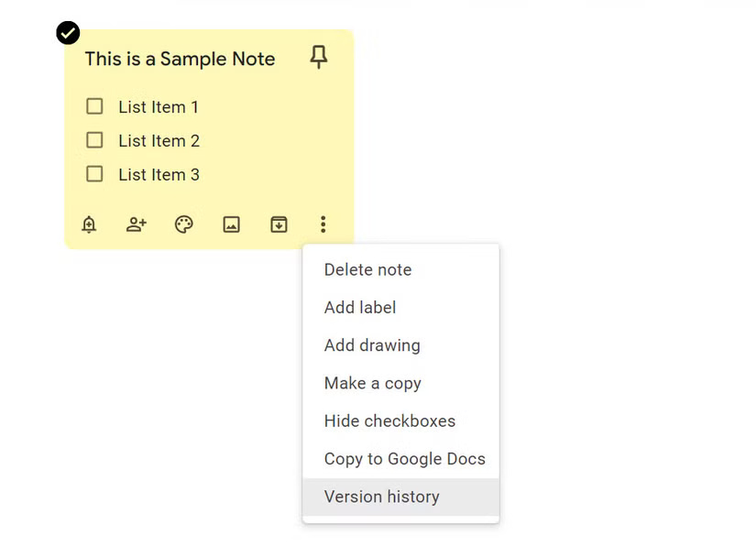Delete the note via the menu
The height and width of the screenshot is (546, 756).
tap(367, 269)
